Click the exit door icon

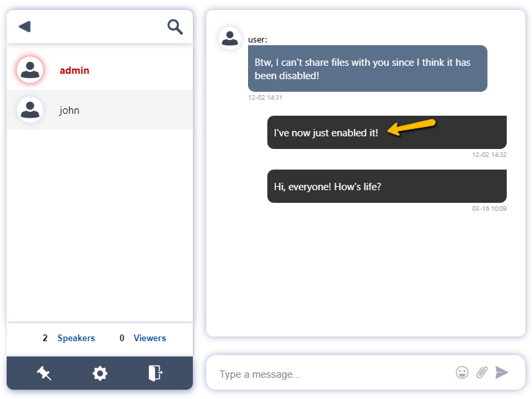click(x=155, y=373)
